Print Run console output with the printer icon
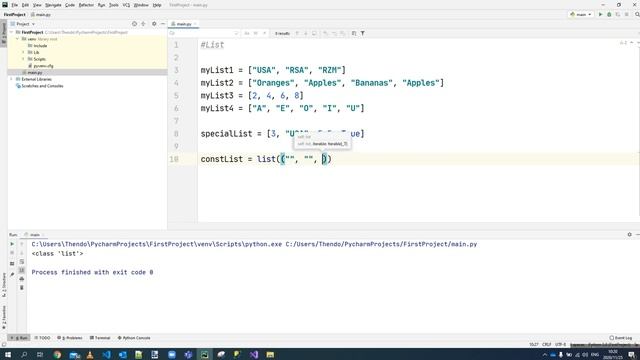This screenshot has height=360, width=640. [x=22, y=279]
